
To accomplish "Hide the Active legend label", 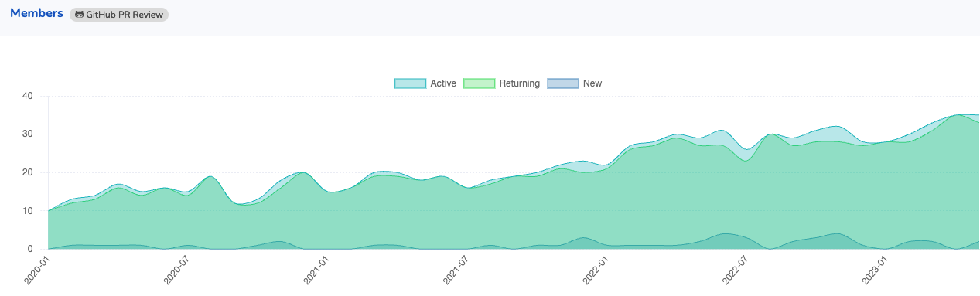I will 443,83.
